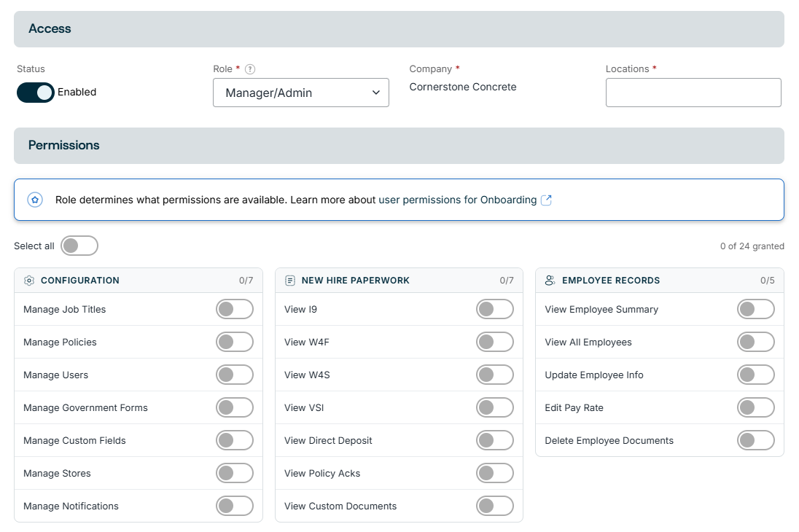Viewport: 799px width, 532px height.
Task: Click the 'Select all' label text
Action: (34, 246)
